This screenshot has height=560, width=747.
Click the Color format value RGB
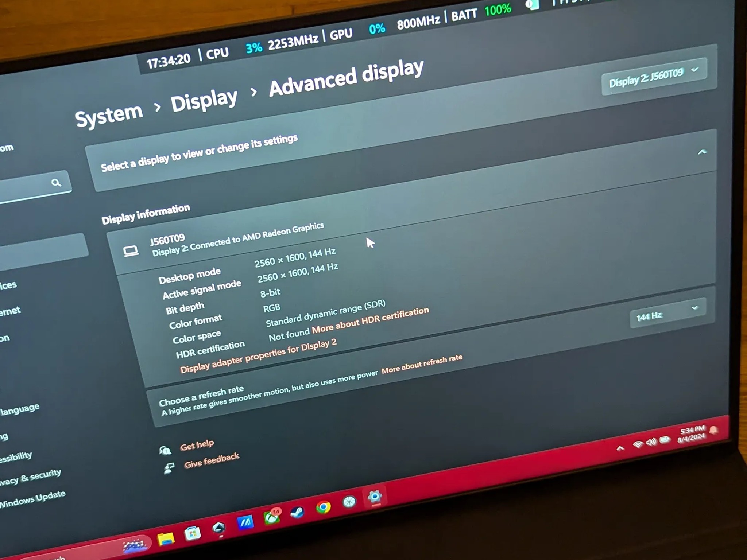pyautogui.click(x=272, y=308)
